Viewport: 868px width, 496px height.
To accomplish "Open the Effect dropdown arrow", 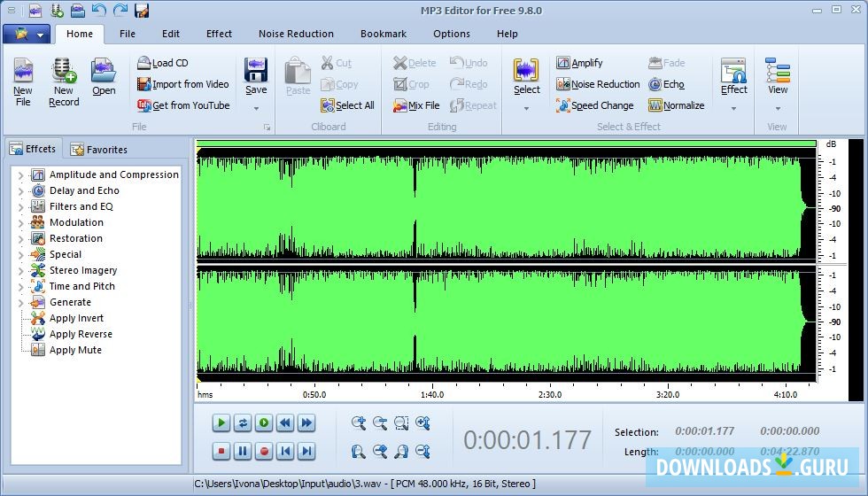I will click(733, 108).
